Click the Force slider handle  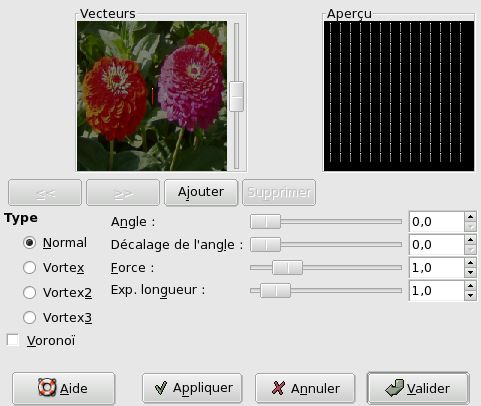coord(287,268)
